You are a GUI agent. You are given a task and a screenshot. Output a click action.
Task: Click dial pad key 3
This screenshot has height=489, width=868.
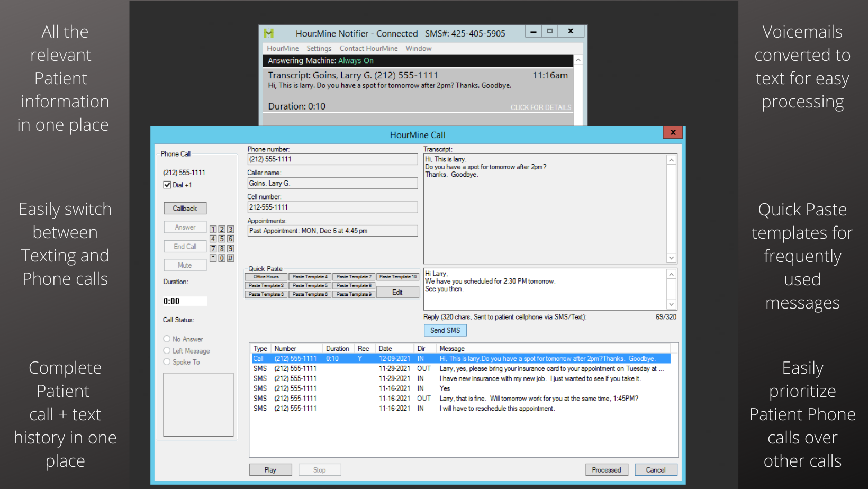[x=231, y=229]
